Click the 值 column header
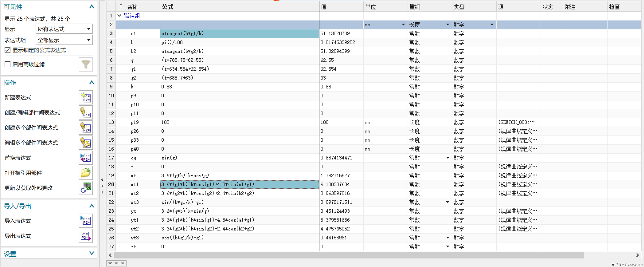 [341, 6]
